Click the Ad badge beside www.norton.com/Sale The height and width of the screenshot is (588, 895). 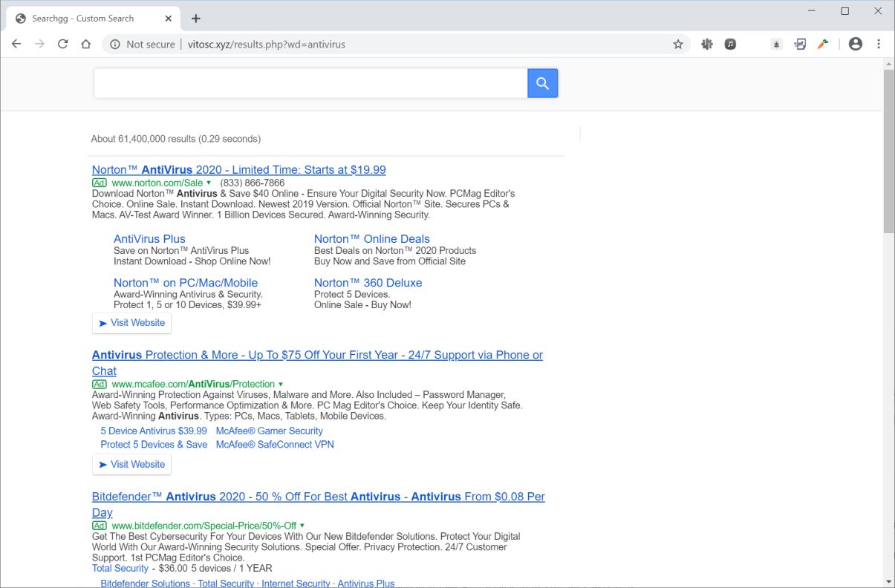click(x=100, y=183)
